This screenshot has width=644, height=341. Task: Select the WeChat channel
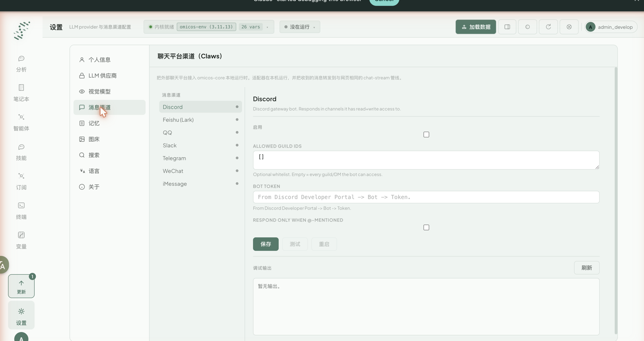pos(200,171)
